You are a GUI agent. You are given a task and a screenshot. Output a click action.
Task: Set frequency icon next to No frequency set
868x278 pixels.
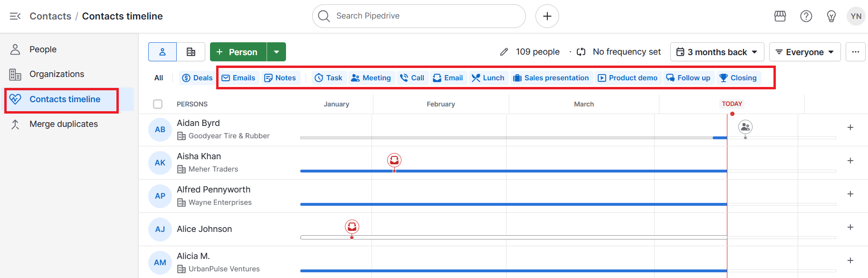click(x=581, y=52)
